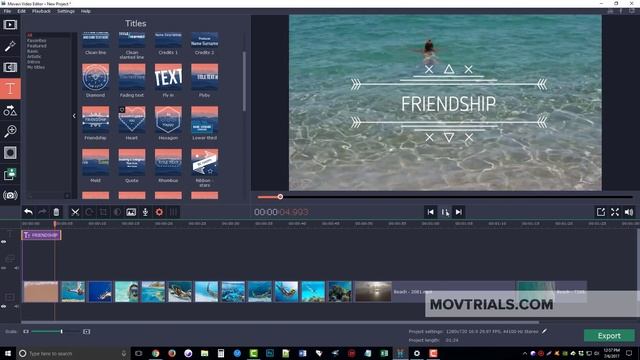Viewport: 640px width, 360px height.
Task: Select the Favorites titles category
Action: pyautogui.click(x=37, y=40)
